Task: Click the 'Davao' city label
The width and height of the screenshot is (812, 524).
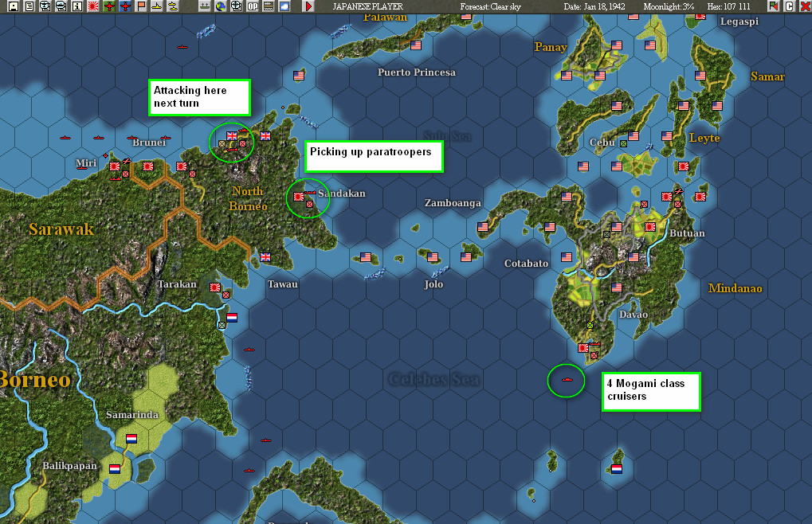Action: pyautogui.click(x=634, y=315)
